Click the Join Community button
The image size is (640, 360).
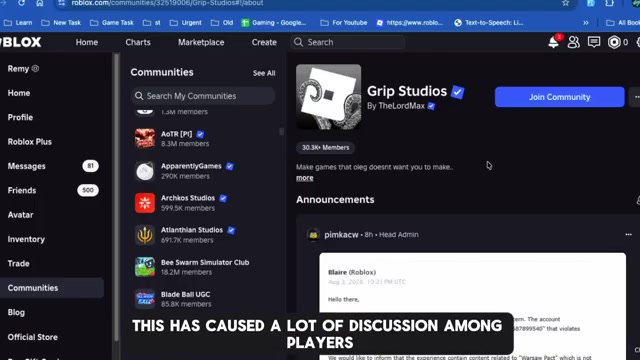[560, 97]
